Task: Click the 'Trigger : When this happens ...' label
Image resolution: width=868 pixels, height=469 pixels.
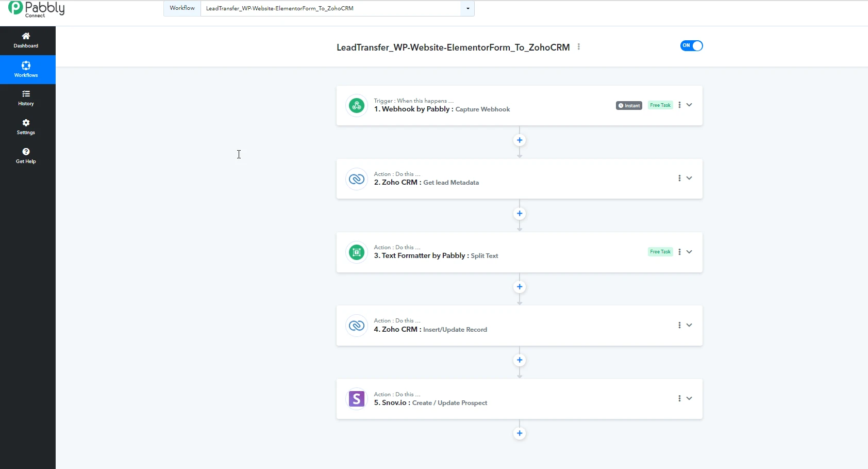Action: [414, 101]
